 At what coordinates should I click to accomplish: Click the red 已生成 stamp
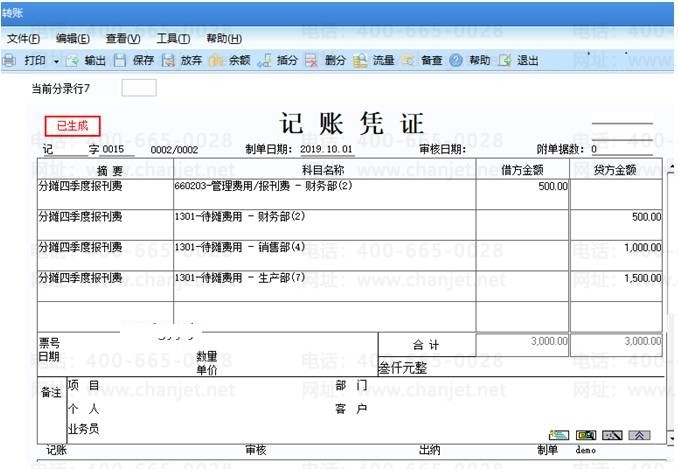73,126
